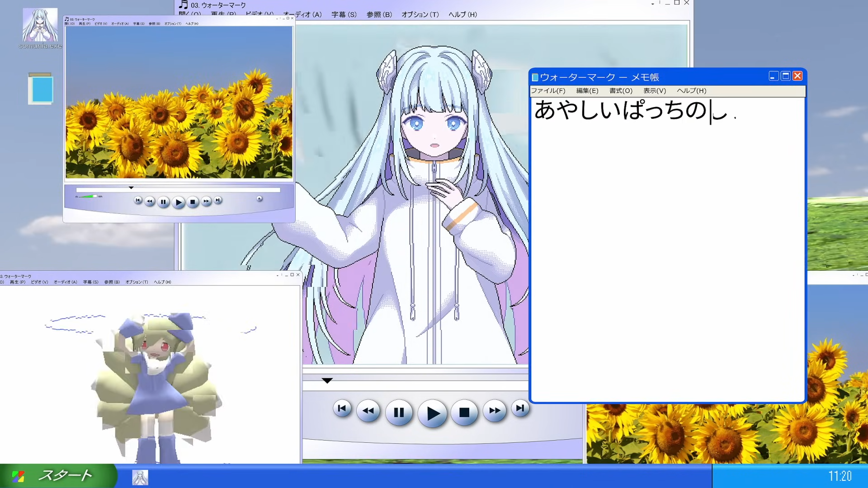This screenshot has width=868, height=488.
Task: Open ヘルプ(H) menu in small sunflower player
Action: tap(192, 23)
